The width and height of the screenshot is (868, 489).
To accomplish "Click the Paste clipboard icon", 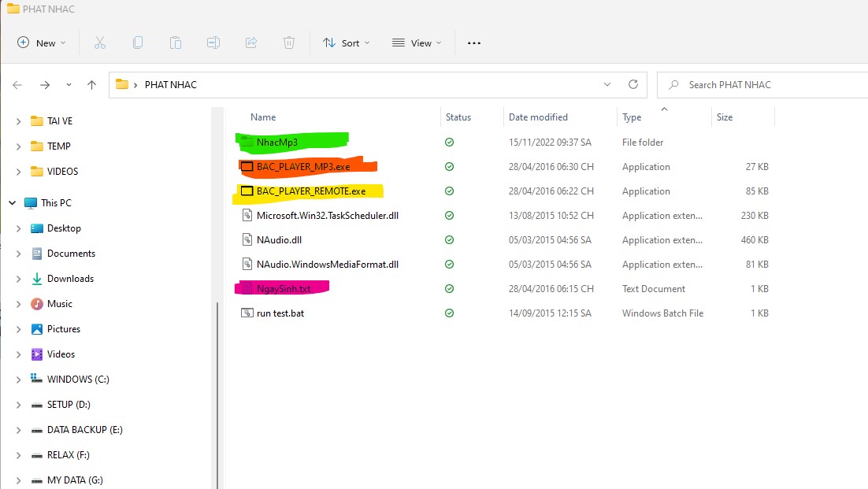I will click(176, 43).
